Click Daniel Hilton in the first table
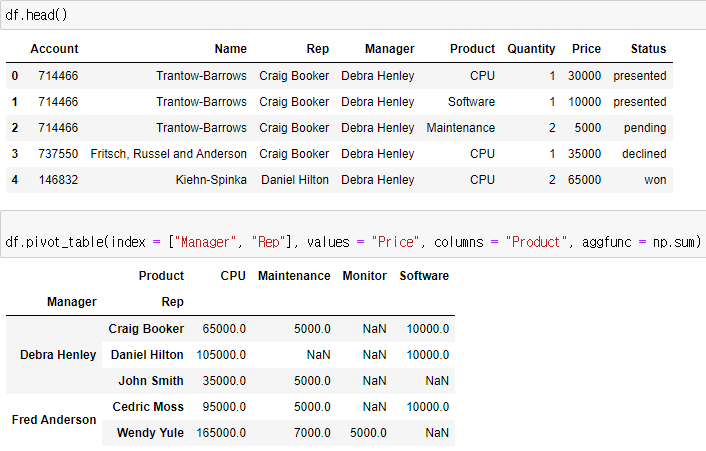 (x=295, y=180)
